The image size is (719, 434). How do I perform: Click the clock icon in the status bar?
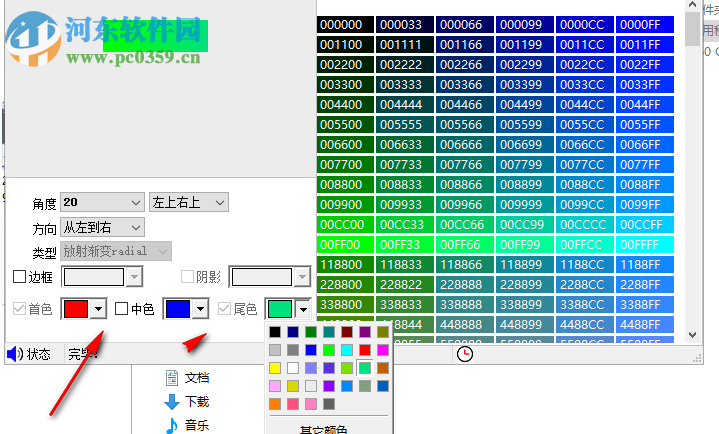click(x=465, y=354)
